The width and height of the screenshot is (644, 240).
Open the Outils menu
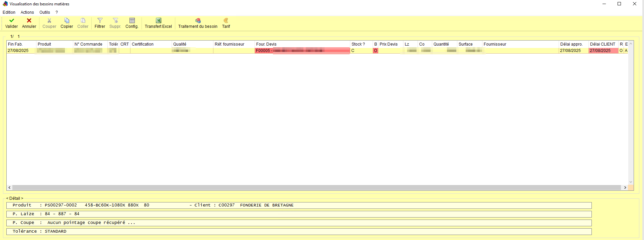[44, 12]
